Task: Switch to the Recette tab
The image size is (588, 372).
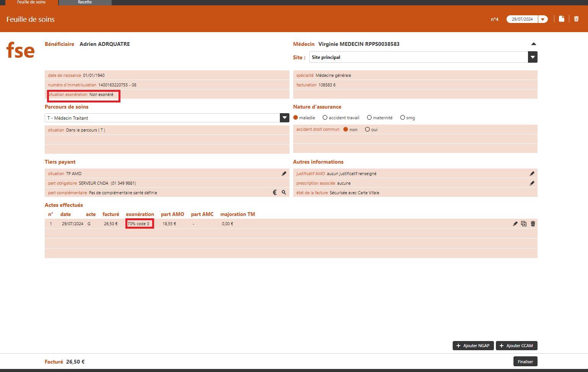Action: 85,2
